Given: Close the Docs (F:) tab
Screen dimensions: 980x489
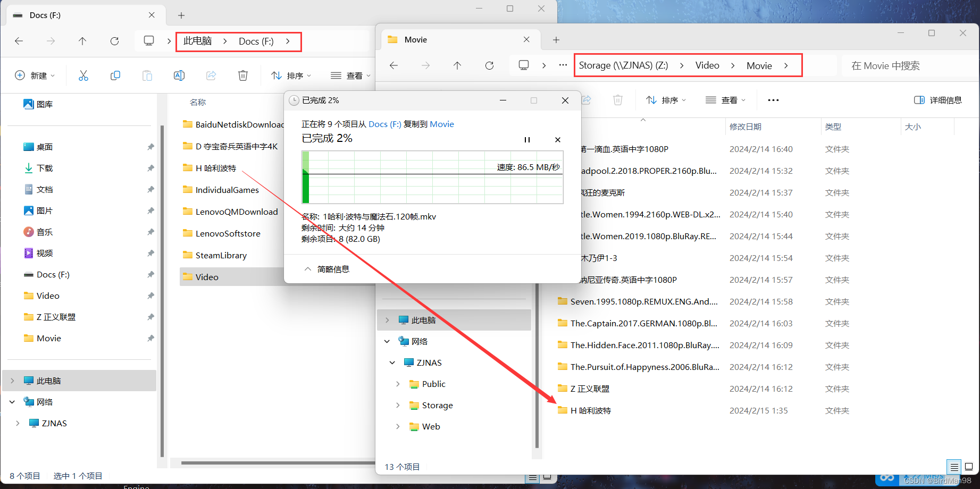Looking at the screenshot, I should pos(152,15).
